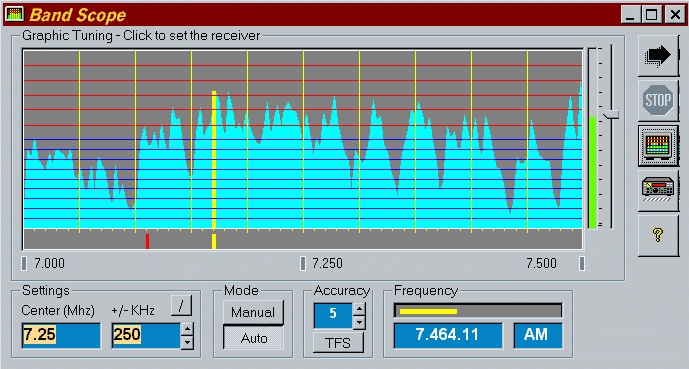Open the radio receiver icon button

point(658,190)
